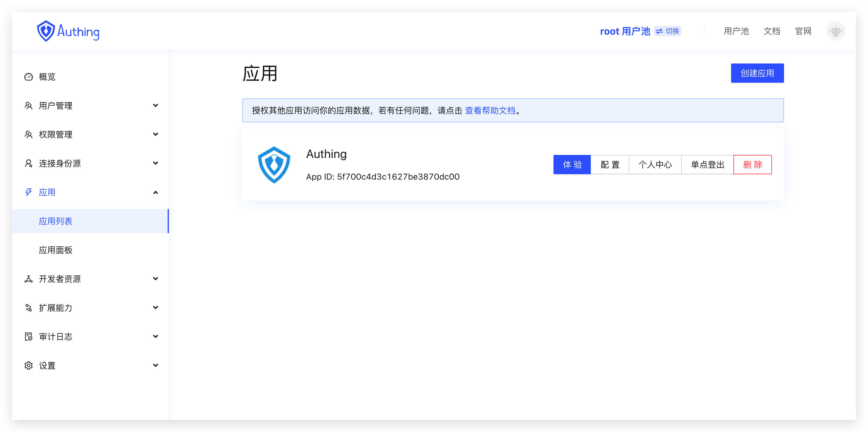The image size is (868, 432).
Task: Click the root 用户池 title
Action: (x=625, y=31)
